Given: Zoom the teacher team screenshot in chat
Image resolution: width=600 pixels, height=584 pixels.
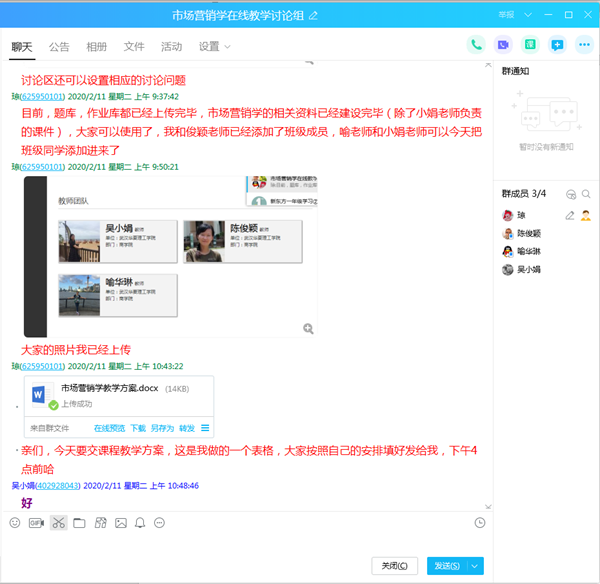Looking at the screenshot, I should pos(309,328).
